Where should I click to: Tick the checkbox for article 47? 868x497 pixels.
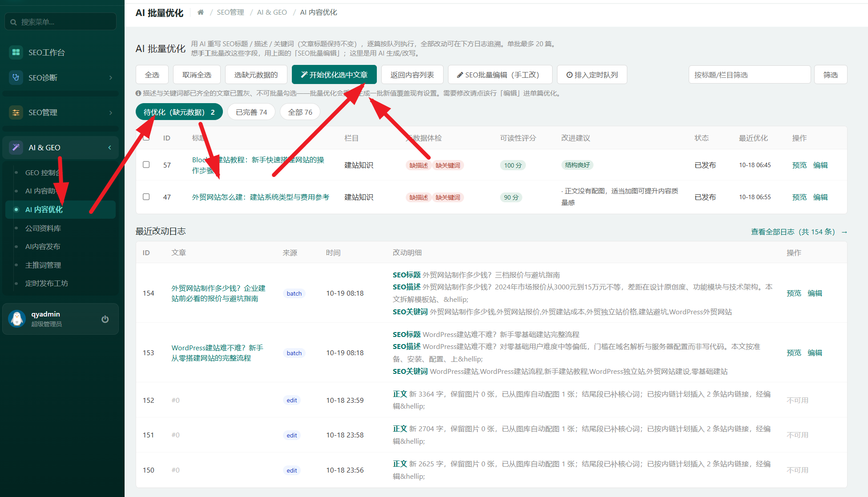pyautogui.click(x=146, y=196)
